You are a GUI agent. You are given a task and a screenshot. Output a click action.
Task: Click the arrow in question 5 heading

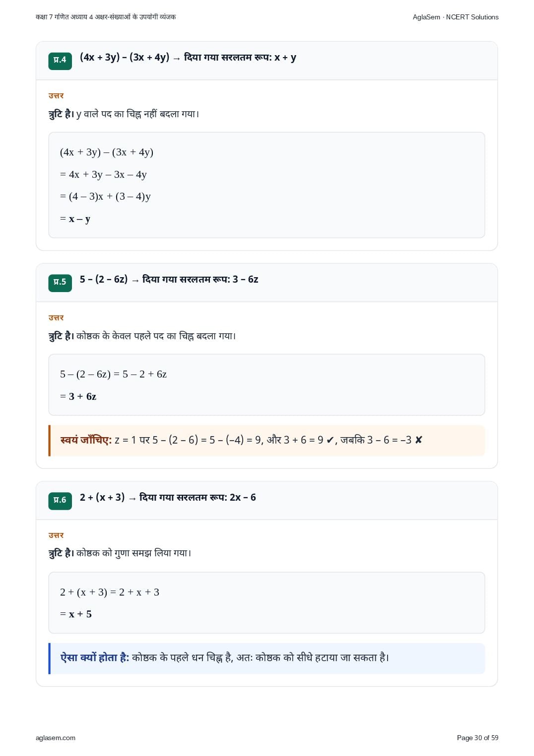[135, 281]
